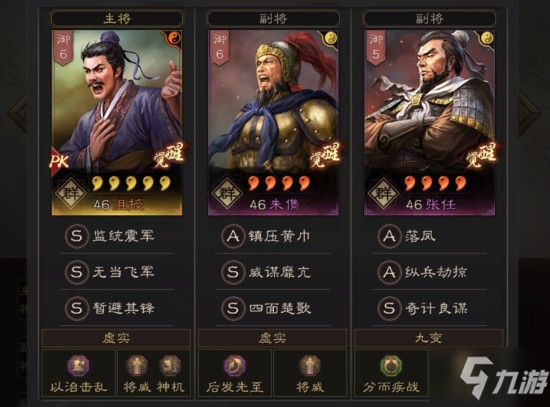Click 将威 icon under 朱儁's column

pyautogui.click(x=309, y=366)
